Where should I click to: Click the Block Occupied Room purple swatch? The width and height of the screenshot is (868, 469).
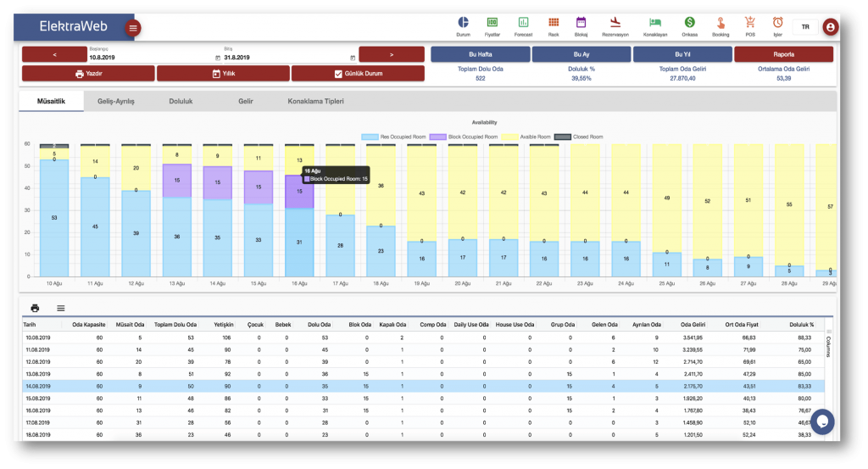pyautogui.click(x=438, y=137)
